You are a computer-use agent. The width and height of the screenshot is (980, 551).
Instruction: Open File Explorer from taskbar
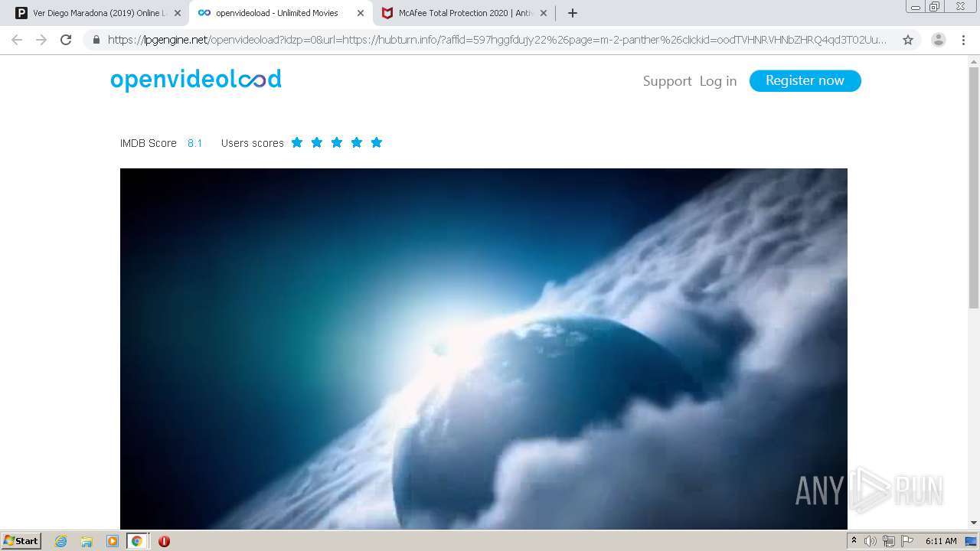tap(87, 541)
